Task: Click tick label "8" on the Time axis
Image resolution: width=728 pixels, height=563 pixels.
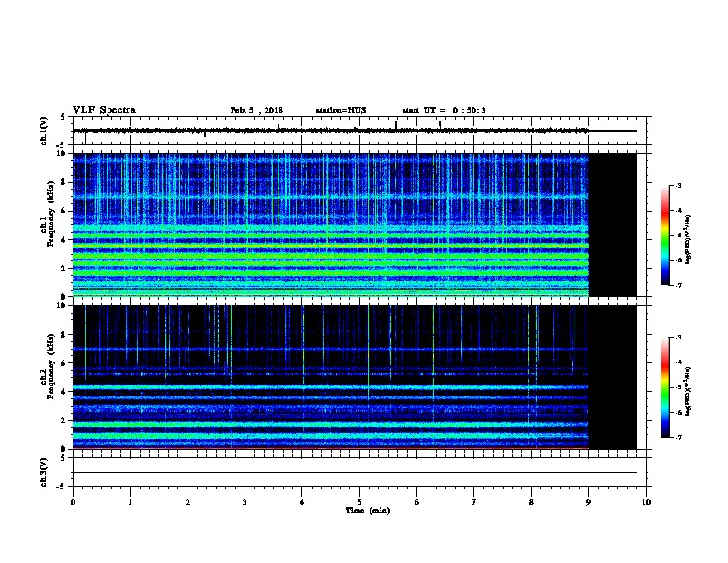Action: coord(531,502)
